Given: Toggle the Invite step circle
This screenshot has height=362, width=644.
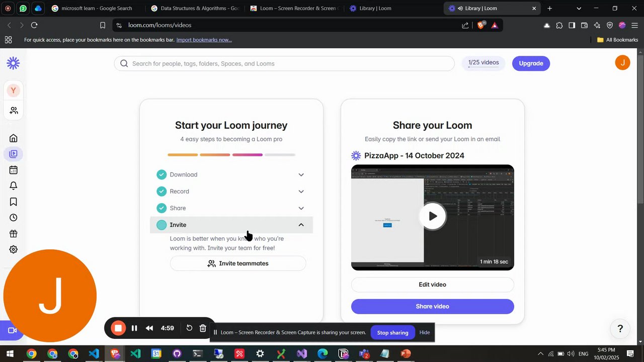Looking at the screenshot, I should 162,225.
